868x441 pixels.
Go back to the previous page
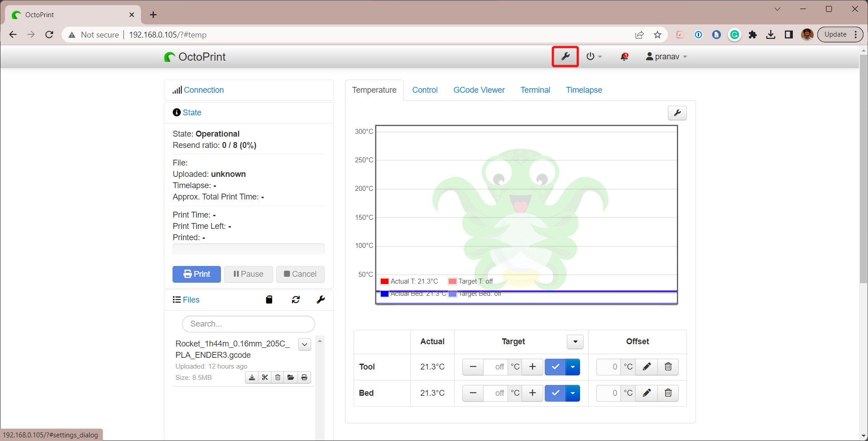click(13, 34)
